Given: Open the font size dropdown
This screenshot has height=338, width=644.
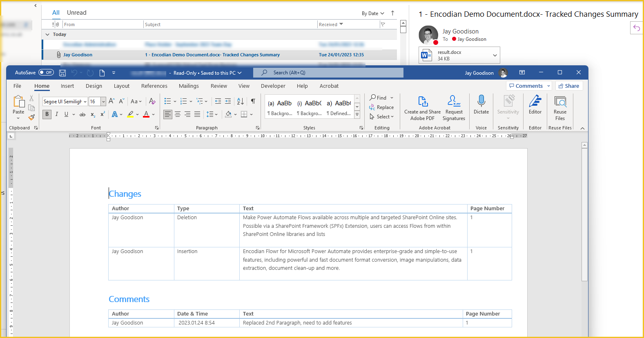Looking at the screenshot, I should coord(103,102).
